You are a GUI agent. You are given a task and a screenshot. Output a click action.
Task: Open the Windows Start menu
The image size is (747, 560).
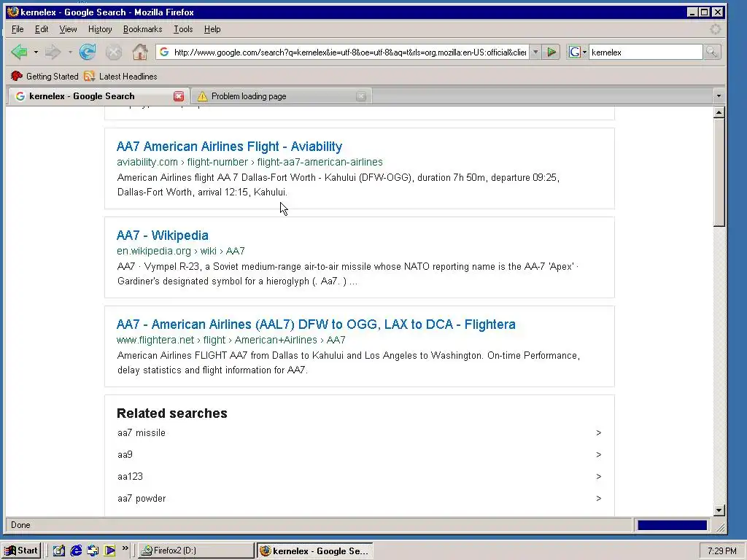21,551
